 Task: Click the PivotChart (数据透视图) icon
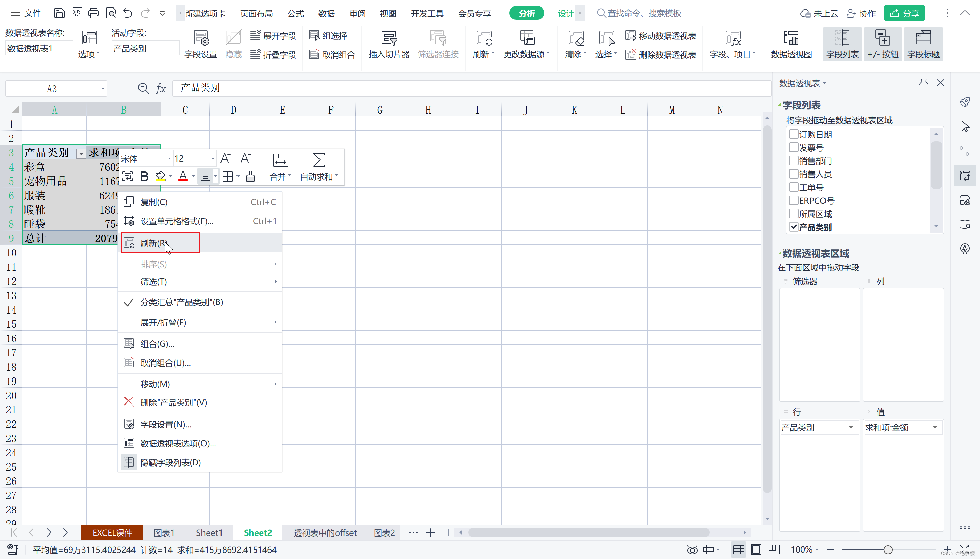[x=791, y=45]
